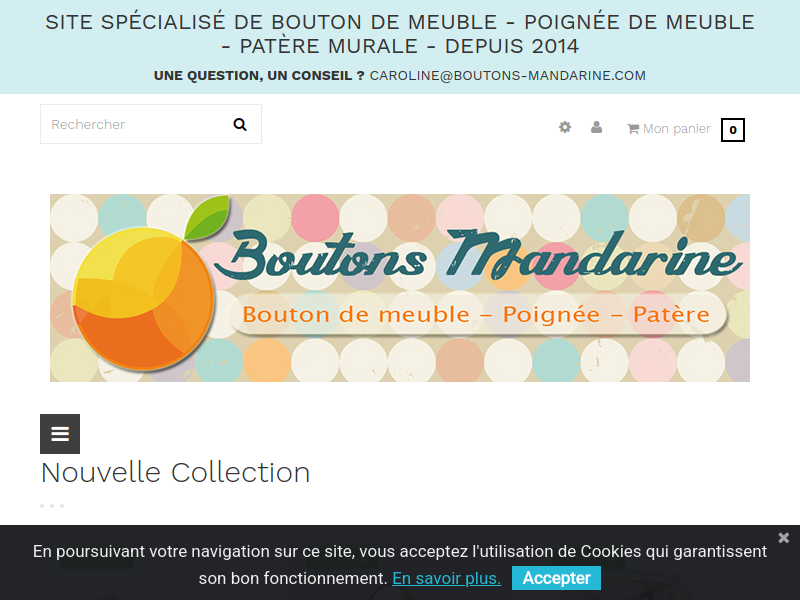Click the magnifying glass search icon
Image resolution: width=800 pixels, height=600 pixels.
240,124
